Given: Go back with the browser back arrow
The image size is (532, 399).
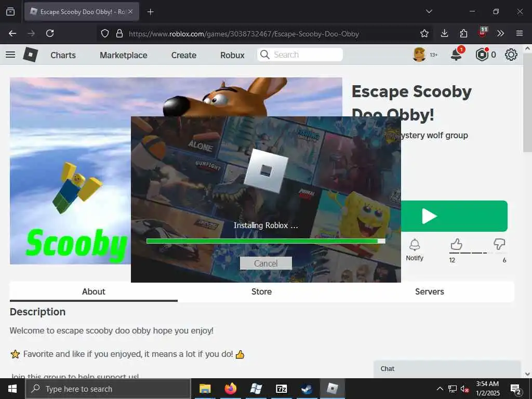Looking at the screenshot, I should (12, 33).
